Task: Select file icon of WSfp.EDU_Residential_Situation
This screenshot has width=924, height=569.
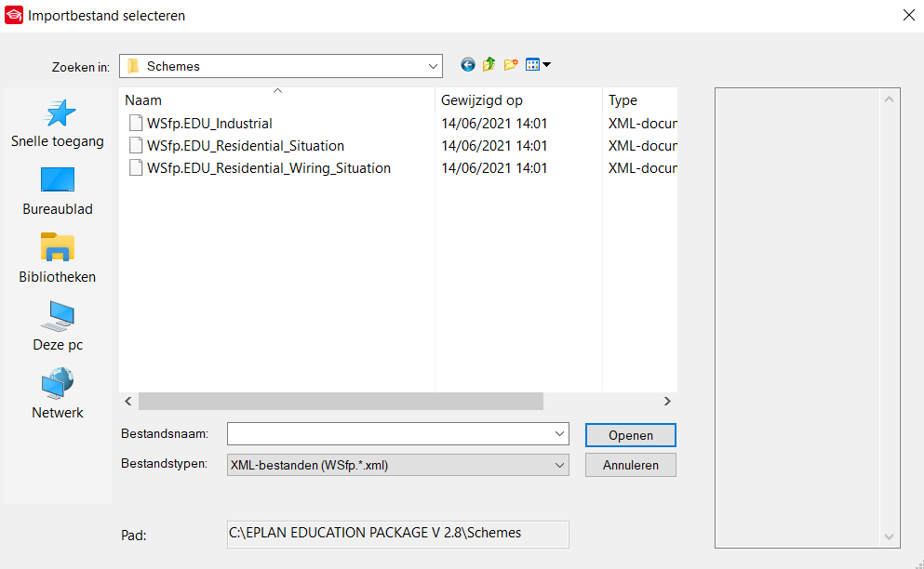Action: 136,145
